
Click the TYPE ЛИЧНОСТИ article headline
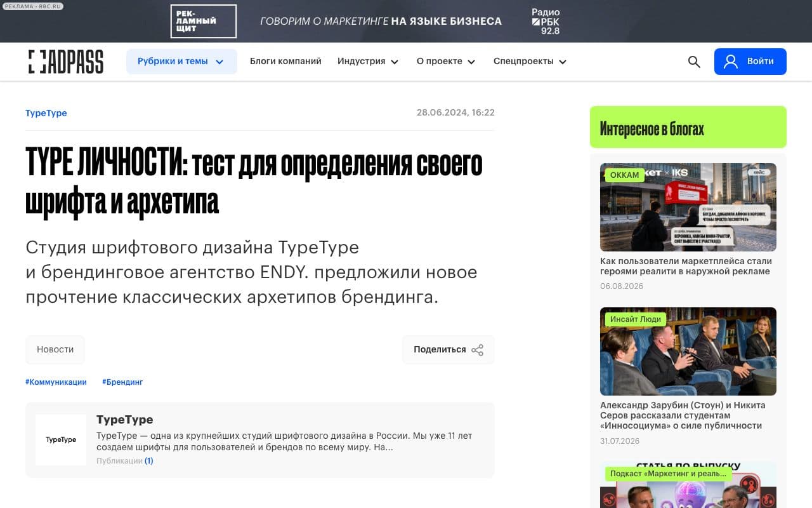point(254,183)
